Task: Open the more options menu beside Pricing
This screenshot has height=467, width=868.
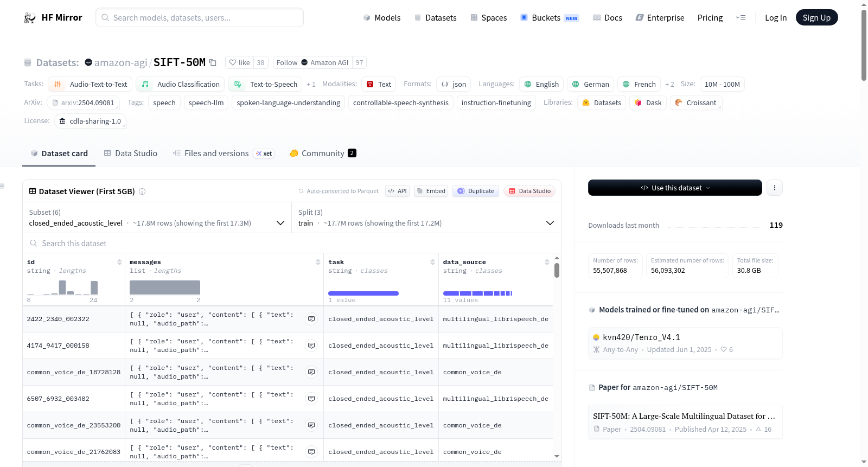Action: (x=741, y=17)
